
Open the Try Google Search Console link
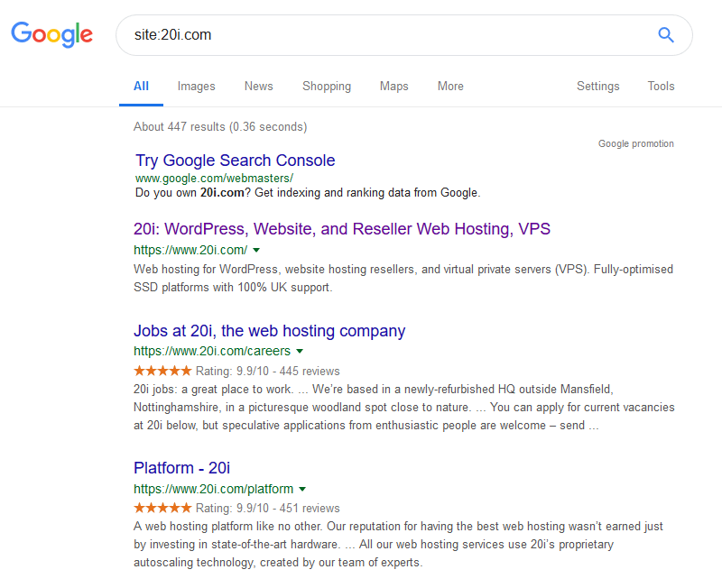click(x=235, y=161)
